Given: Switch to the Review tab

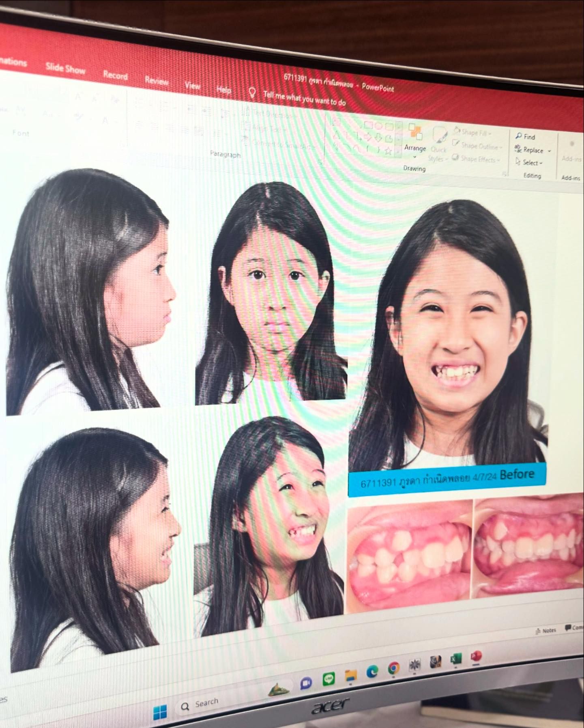Looking at the screenshot, I should (157, 80).
